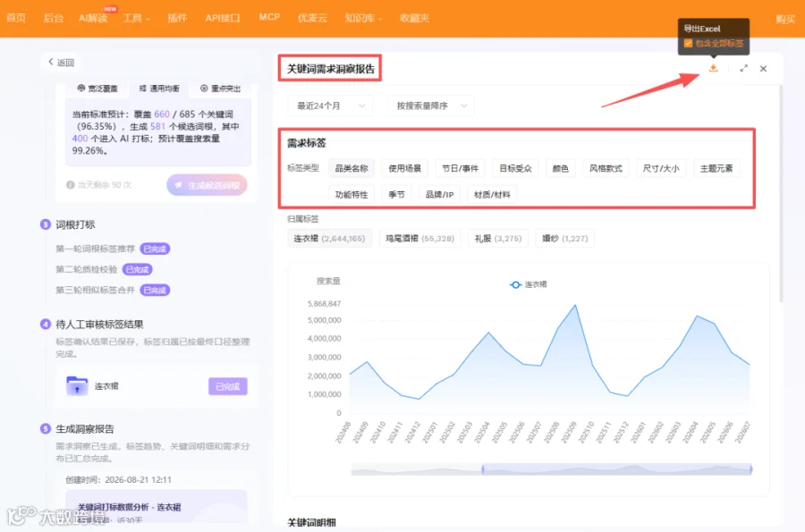Click the left handle of chart range slider
The width and height of the screenshot is (805, 532).
click(x=483, y=469)
